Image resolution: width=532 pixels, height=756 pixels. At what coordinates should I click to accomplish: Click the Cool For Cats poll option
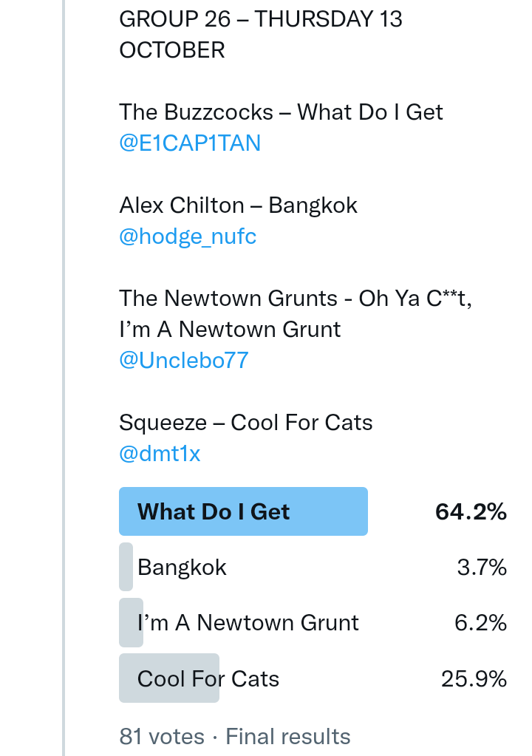tap(208, 678)
